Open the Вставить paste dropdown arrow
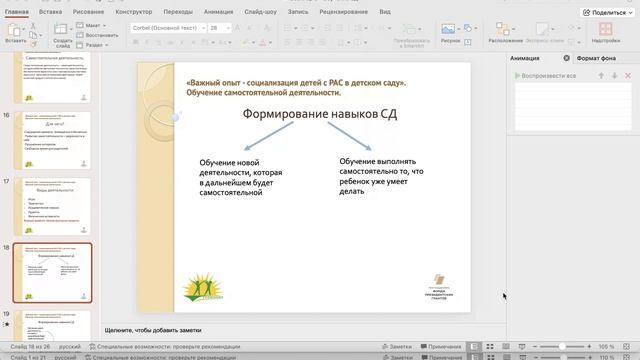 (x=24, y=29)
